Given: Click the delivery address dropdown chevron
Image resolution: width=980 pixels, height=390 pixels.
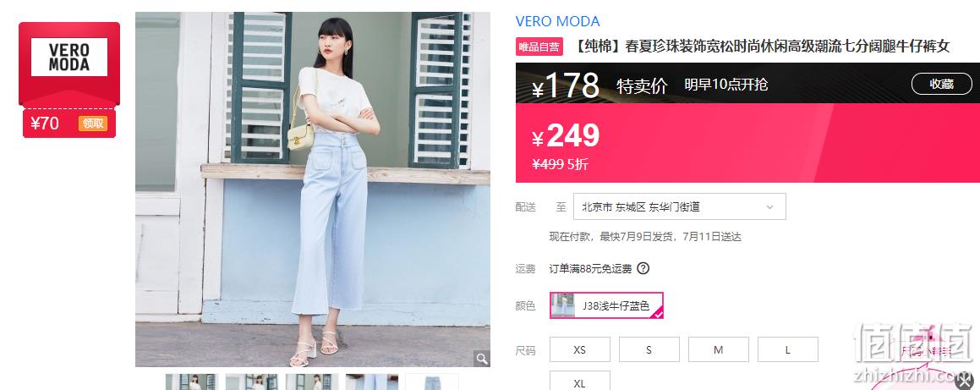Looking at the screenshot, I should (x=770, y=207).
